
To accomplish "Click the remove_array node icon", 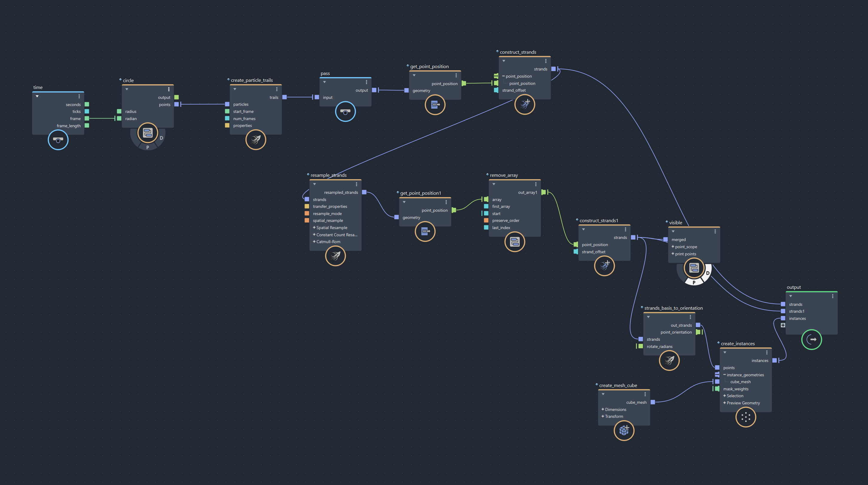I will tap(514, 242).
